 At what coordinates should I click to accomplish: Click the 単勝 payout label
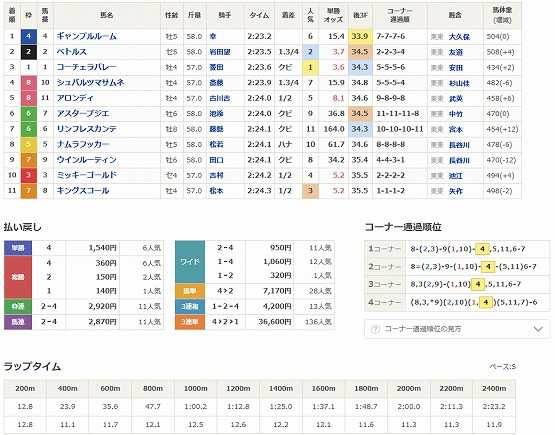(18, 248)
